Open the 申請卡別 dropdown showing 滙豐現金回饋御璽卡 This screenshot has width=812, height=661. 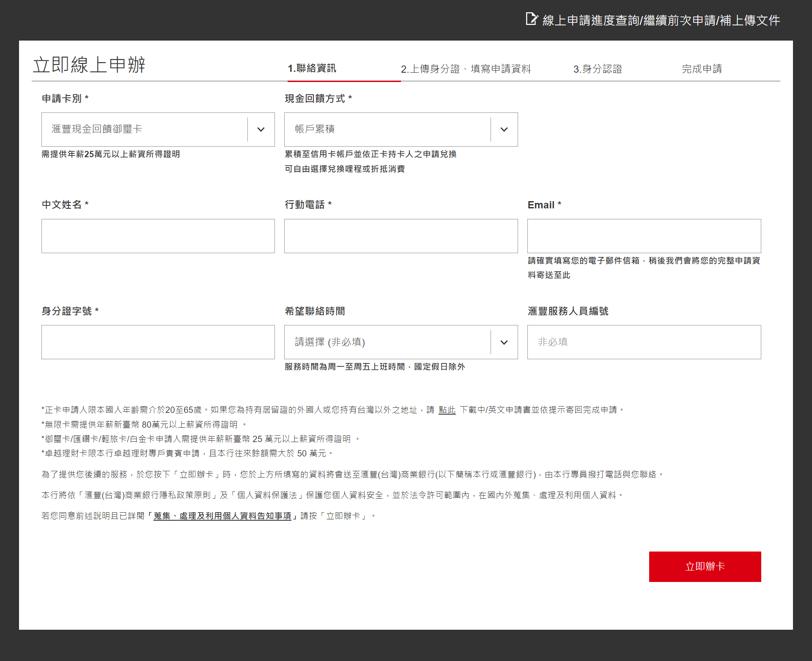click(158, 129)
